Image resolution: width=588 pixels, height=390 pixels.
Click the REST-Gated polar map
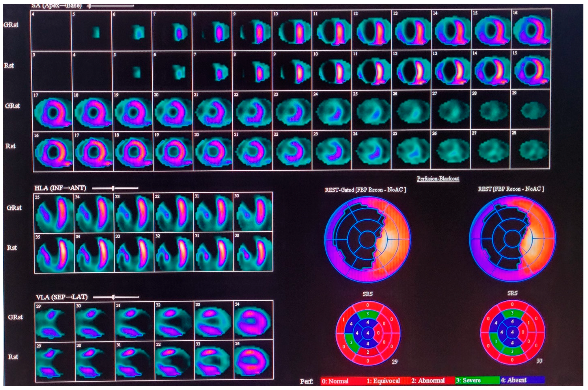tap(368, 239)
